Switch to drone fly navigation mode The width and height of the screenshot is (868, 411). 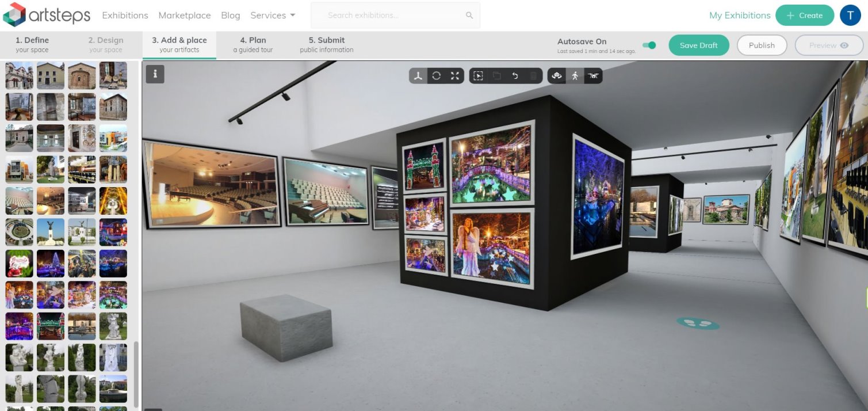(593, 76)
